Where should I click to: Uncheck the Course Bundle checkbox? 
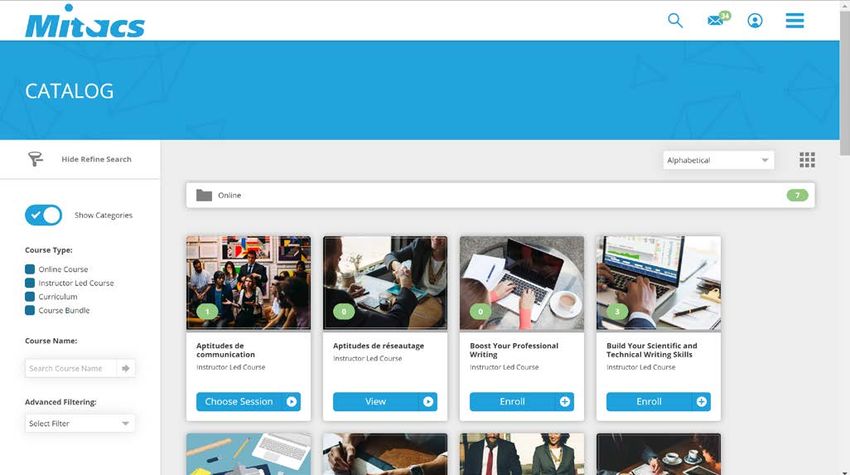[x=30, y=310]
